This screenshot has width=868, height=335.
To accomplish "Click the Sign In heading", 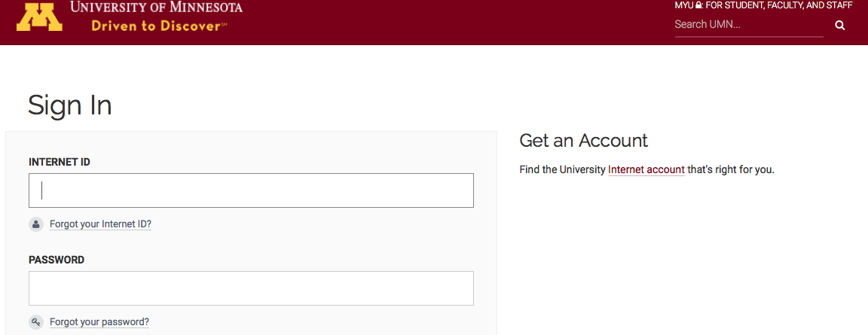I will (70, 105).
